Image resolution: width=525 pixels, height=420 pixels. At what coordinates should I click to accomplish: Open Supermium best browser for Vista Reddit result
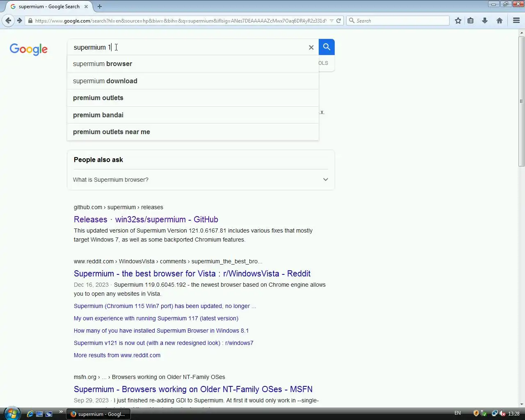coord(192,274)
